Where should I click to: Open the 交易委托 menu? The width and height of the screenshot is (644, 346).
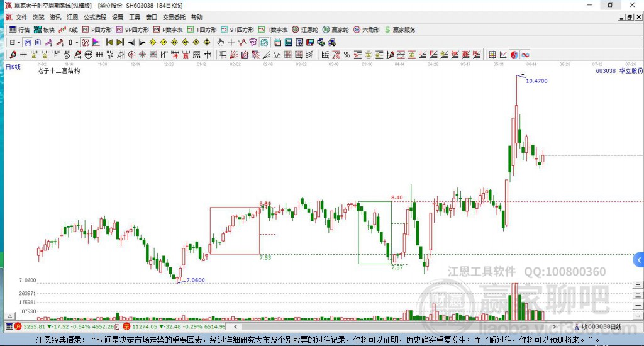coord(174,17)
